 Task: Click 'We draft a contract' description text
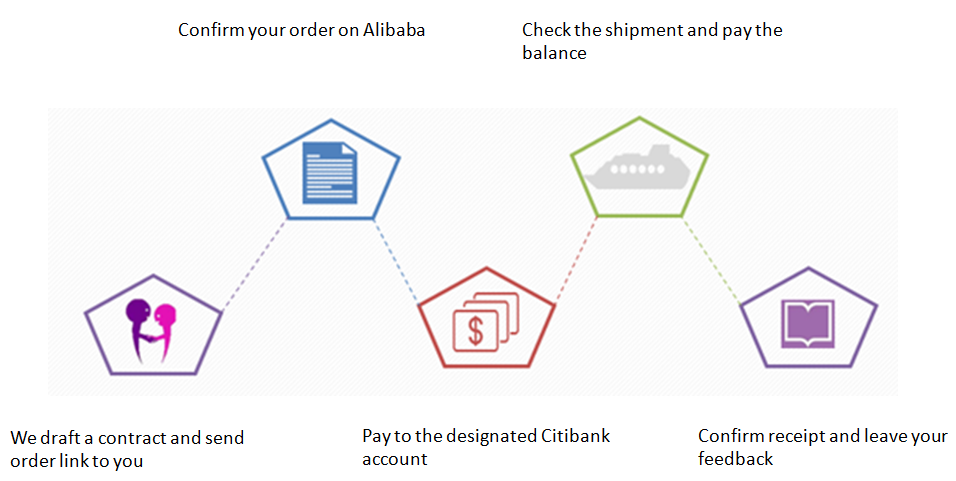coord(127,449)
